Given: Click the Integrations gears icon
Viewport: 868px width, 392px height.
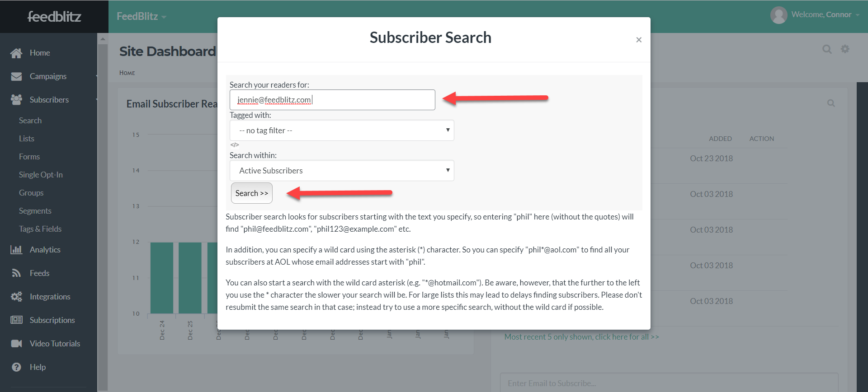Looking at the screenshot, I should (x=16, y=297).
